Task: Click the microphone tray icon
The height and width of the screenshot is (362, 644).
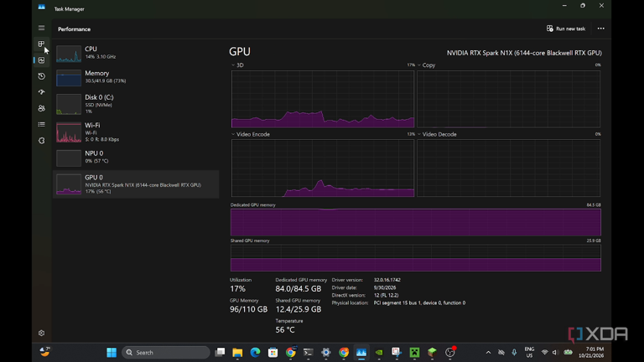Action: pyautogui.click(x=514, y=353)
